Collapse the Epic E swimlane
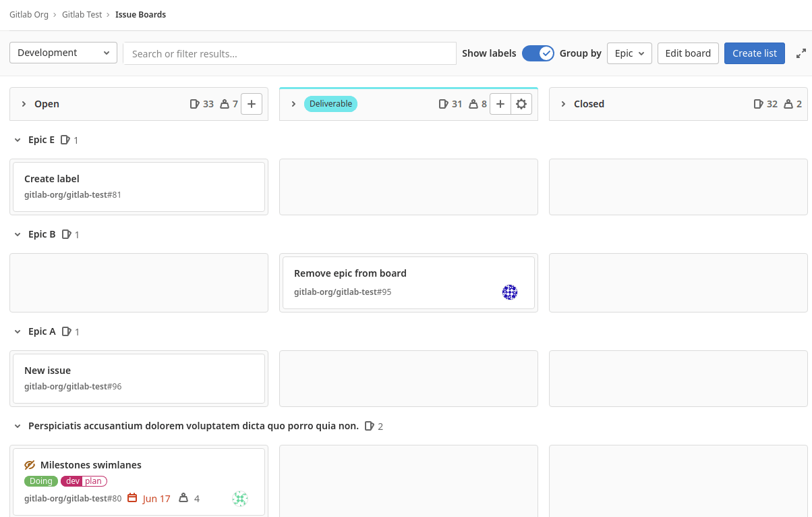The height and width of the screenshot is (517, 812). click(18, 140)
